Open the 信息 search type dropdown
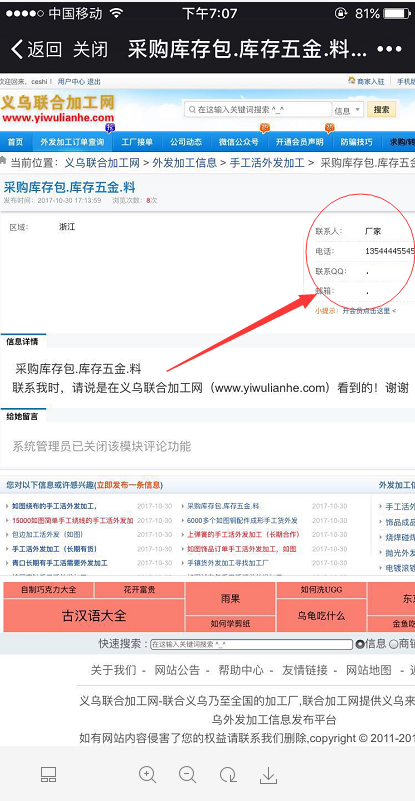The image size is (415, 801). coord(348,110)
